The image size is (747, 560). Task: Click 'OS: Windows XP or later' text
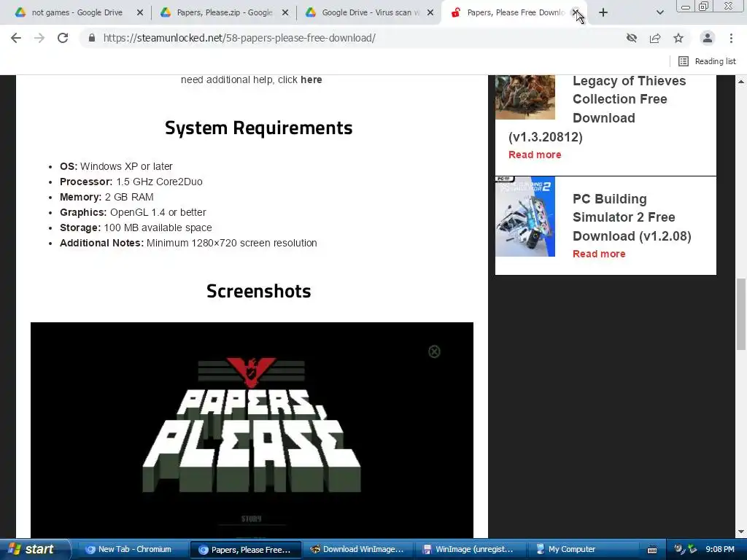[116, 167]
